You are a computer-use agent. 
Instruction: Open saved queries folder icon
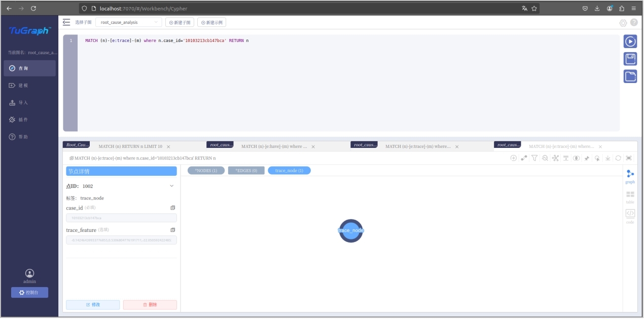tap(630, 76)
